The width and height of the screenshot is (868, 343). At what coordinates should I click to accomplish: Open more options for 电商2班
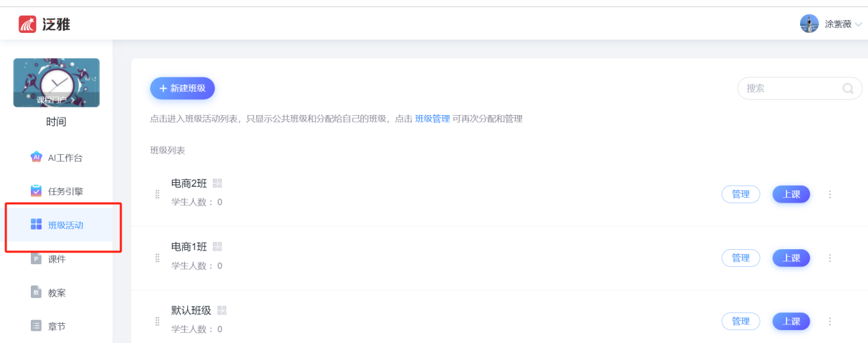[x=830, y=194]
